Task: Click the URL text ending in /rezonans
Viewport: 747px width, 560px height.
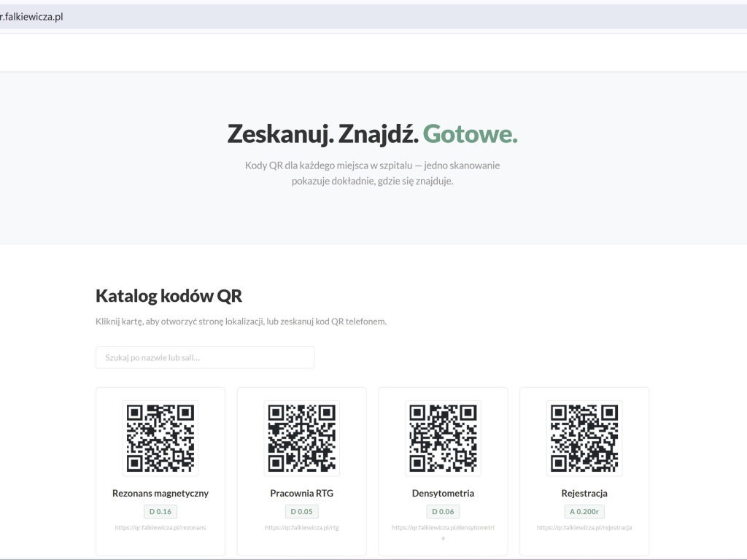Action: [x=160, y=528]
